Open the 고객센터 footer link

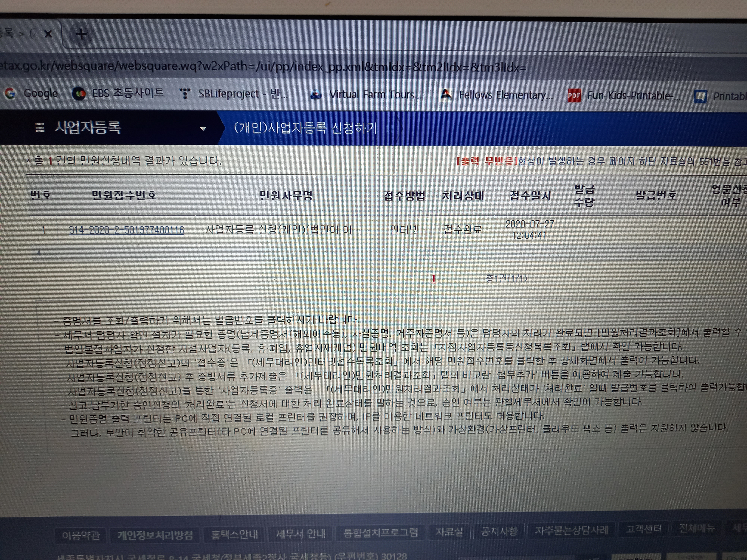[643, 529]
